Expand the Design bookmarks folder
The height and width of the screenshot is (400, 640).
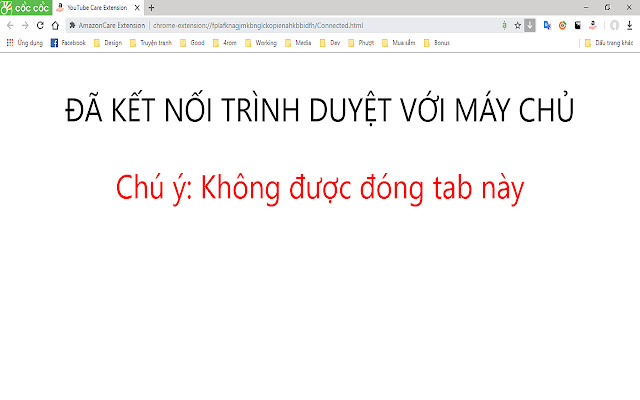coord(107,43)
